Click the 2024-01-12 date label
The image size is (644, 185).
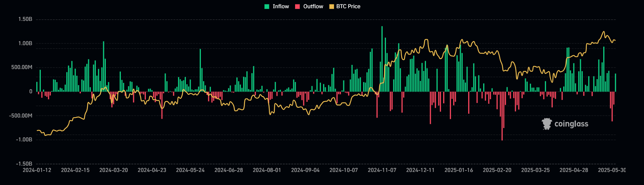point(37,170)
